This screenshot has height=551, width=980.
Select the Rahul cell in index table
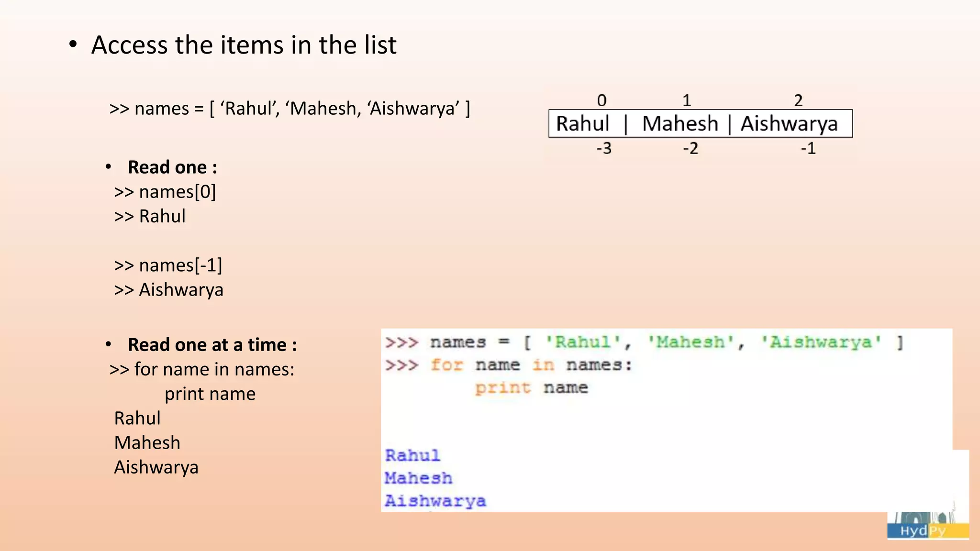pos(582,124)
